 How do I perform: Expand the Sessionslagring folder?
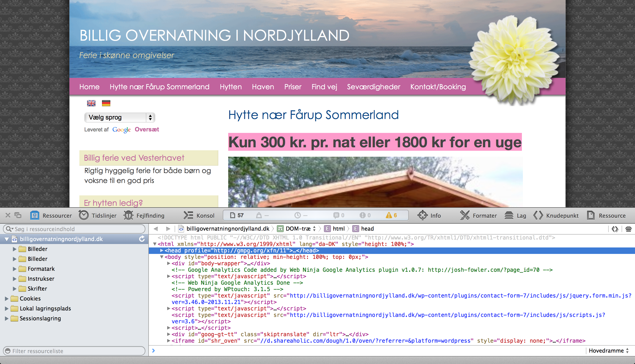click(x=6, y=318)
